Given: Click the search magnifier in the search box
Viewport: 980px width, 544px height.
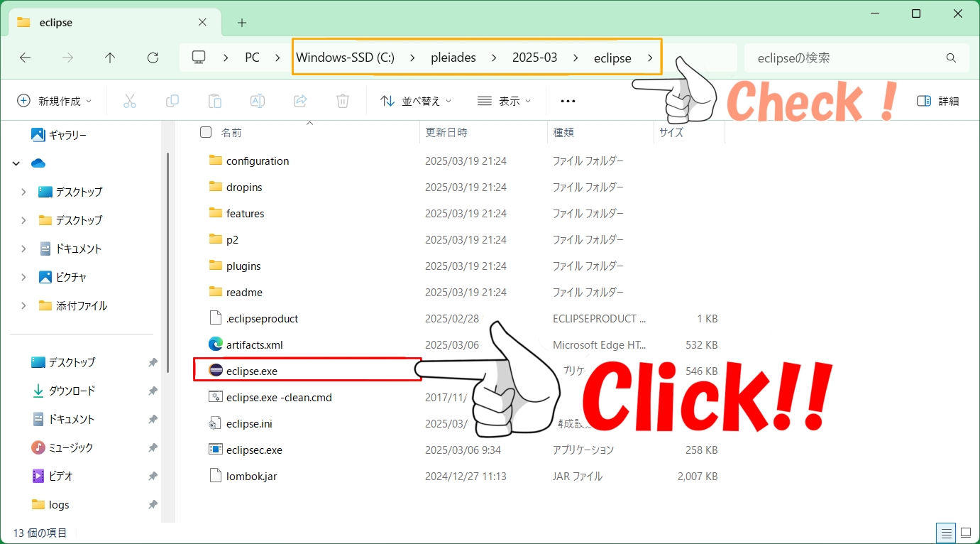Looking at the screenshot, I should tap(950, 58).
